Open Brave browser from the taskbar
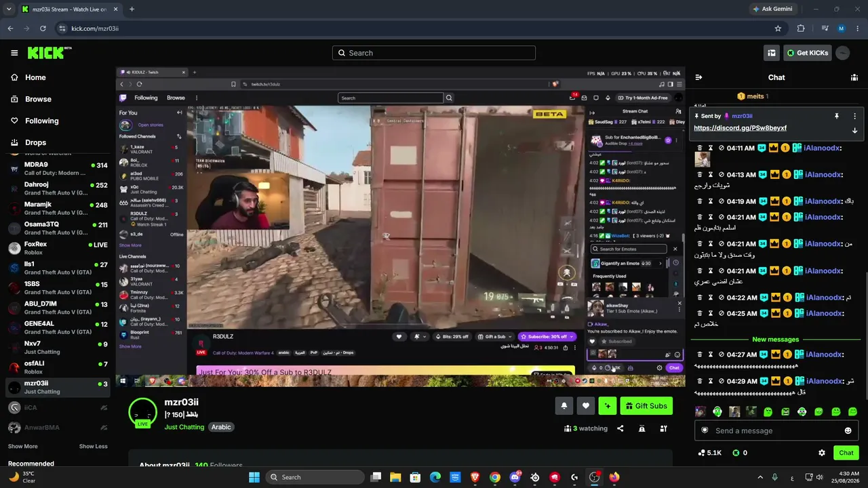This screenshot has height=488, width=868. point(475,477)
